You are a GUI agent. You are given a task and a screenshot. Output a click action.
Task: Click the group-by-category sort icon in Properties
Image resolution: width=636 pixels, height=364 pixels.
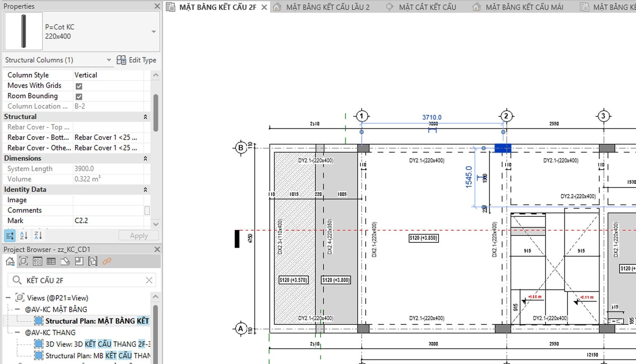point(10,235)
